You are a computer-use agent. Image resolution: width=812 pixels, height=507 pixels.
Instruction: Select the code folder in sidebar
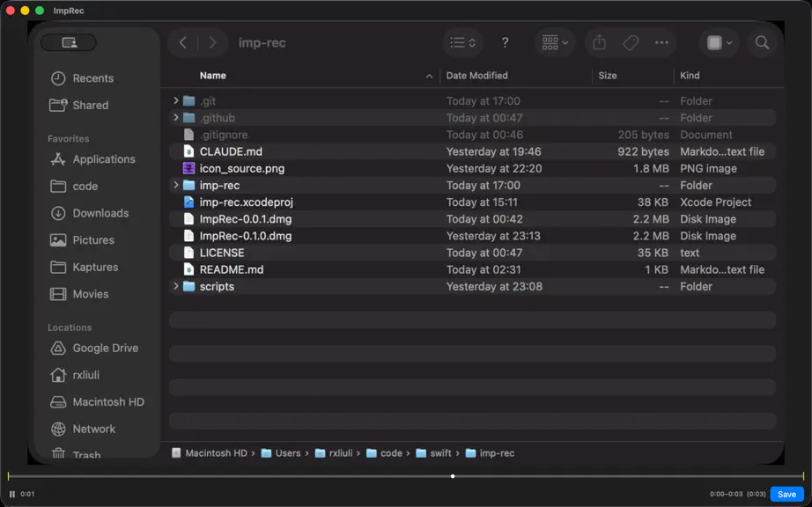pos(74,187)
